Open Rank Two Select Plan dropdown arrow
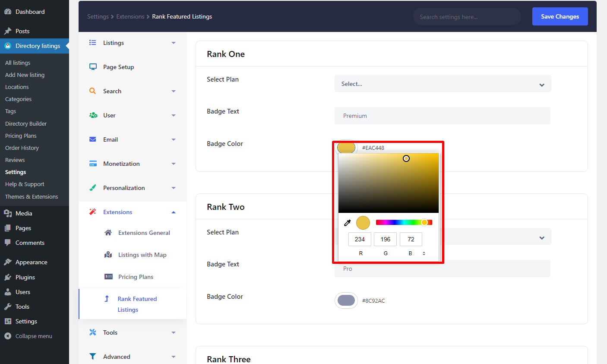The image size is (607, 364). pyautogui.click(x=542, y=238)
